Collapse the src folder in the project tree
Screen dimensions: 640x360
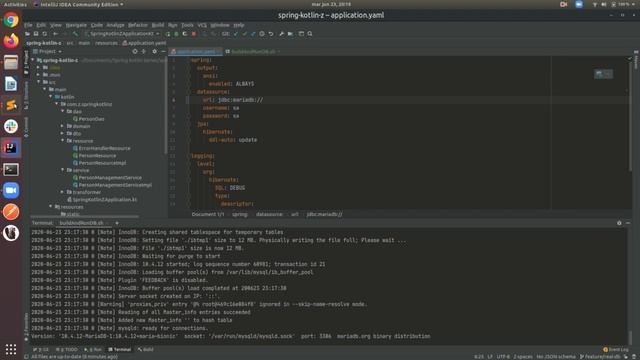[x=39, y=82]
